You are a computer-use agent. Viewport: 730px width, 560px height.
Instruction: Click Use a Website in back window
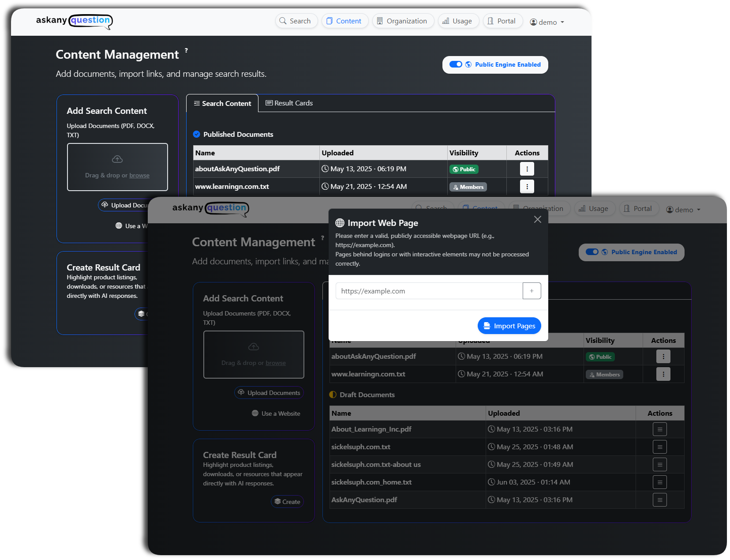tap(131, 226)
